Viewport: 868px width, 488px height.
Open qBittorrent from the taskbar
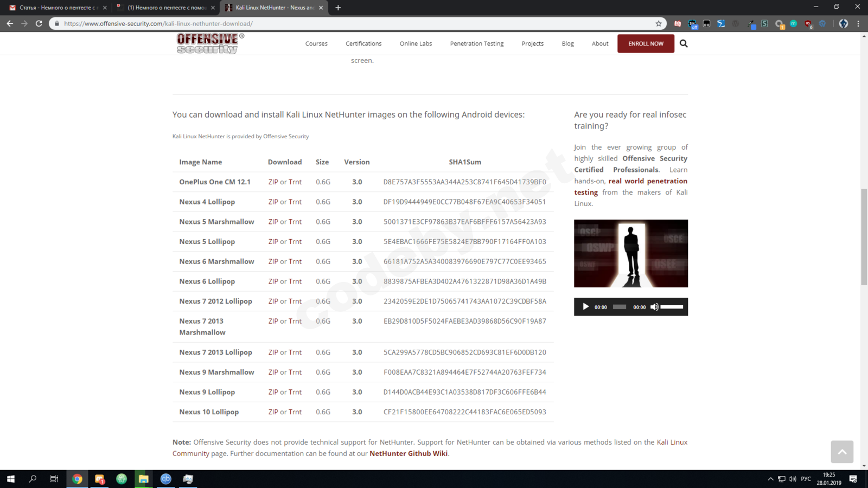(x=165, y=479)
